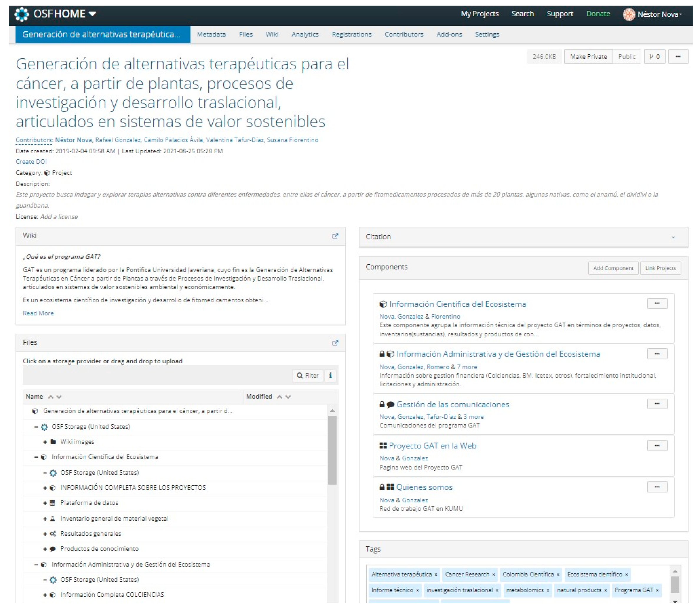Open Files panel in full view icon
This screenshot has width=700, height=610.
[335, 343]
